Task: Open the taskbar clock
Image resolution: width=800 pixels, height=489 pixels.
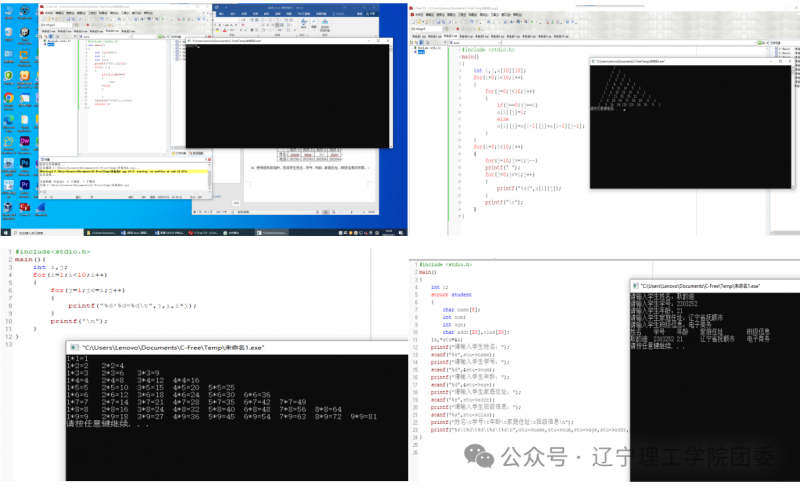Action: pyautogui.click(x=388, y=233)
